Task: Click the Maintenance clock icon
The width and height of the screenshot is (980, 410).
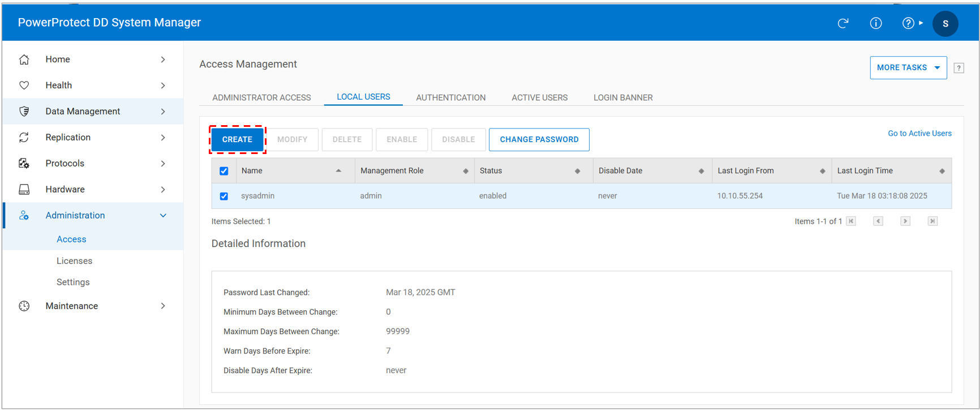Action: 24,306
